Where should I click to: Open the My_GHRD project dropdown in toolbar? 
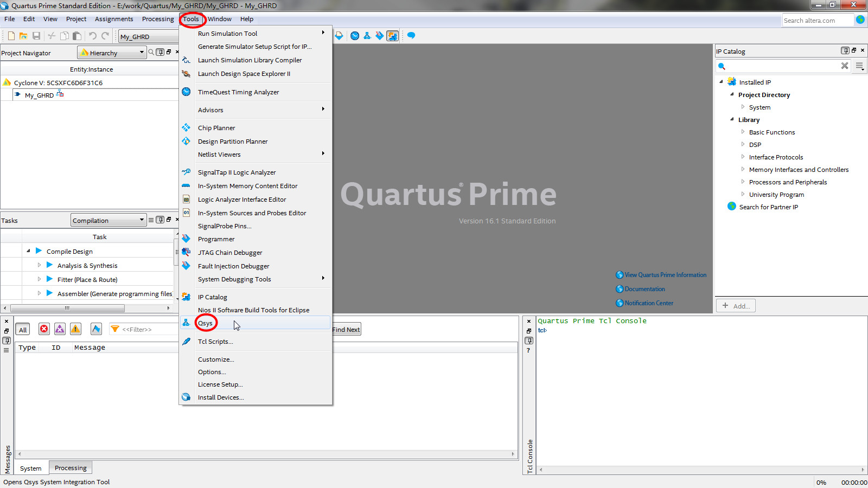[149, 36]
